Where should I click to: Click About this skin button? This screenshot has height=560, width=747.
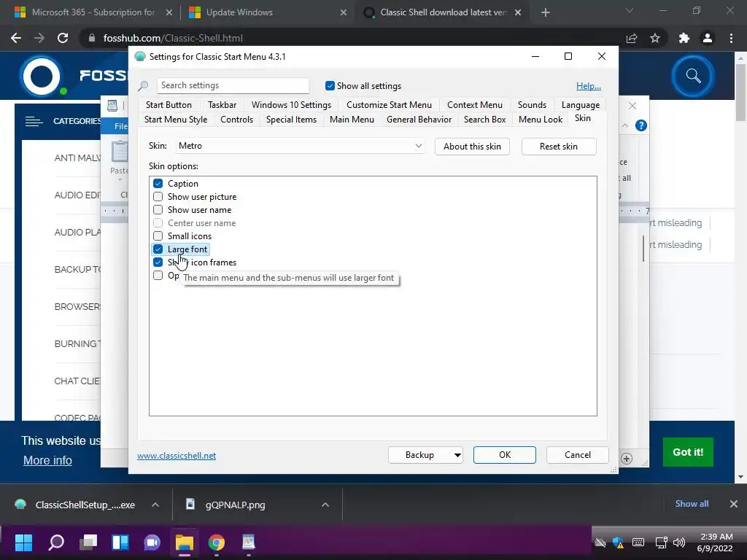pyautogui.click(x=472, y=146)
